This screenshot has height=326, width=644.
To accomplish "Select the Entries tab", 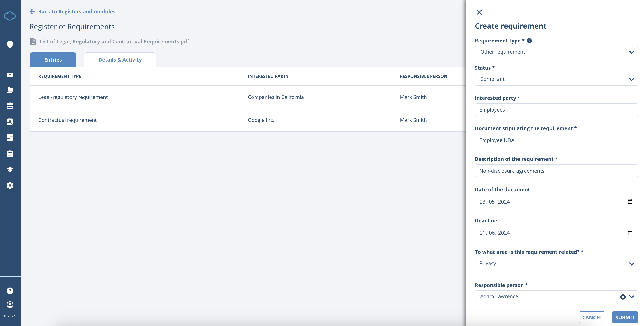I will tap(53, 60).
